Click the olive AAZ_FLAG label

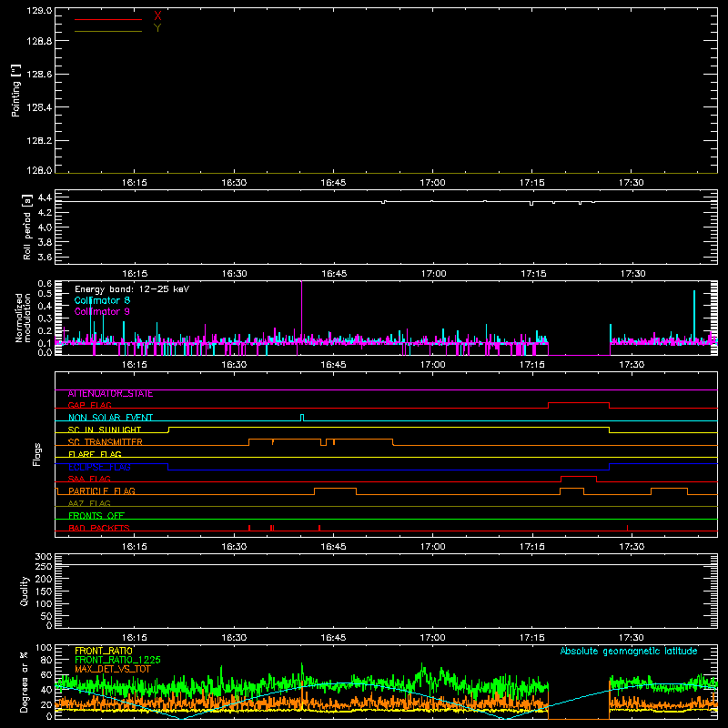(x=89, y=504)
